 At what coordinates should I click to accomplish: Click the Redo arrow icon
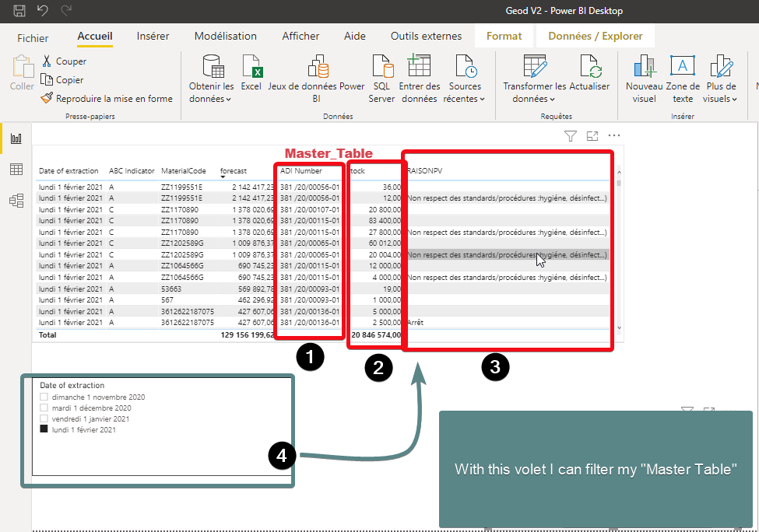pyautogui.click(x=66, y=10)
